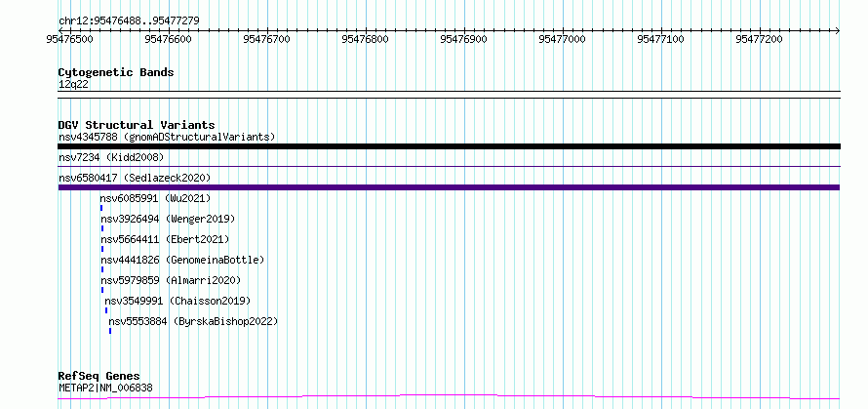Screen dimensions: 868x409
Task: Click the thick black nsv4345788 variant bar
Action: click(x=449, y=146)
